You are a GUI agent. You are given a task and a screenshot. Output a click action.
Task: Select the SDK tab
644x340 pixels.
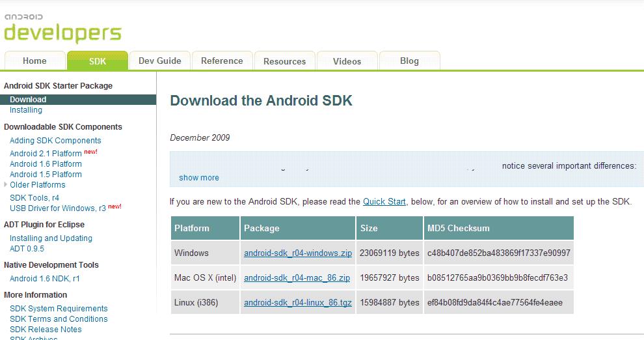[98, 61]
